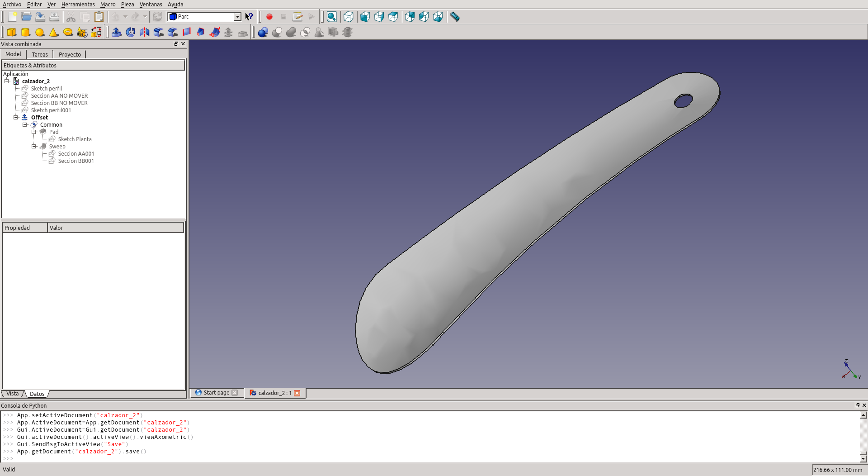Switch to the Vista property tab
868x476 pixels.
click(x=13, y=394)
